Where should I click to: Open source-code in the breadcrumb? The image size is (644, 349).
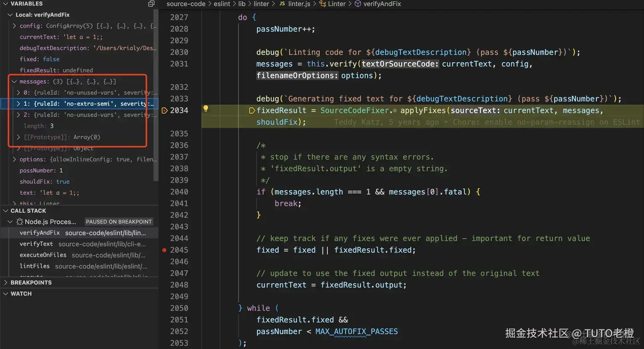[x=186, y=4]
